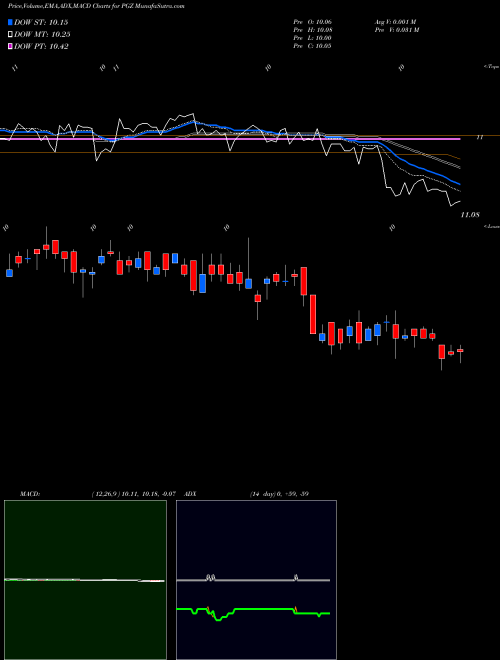This screenshot has width=500, height=660.
Task: Click MACD values '(12,26,9) 10.11, 10.18, -0.07'
Action: (x=136, y=494)
